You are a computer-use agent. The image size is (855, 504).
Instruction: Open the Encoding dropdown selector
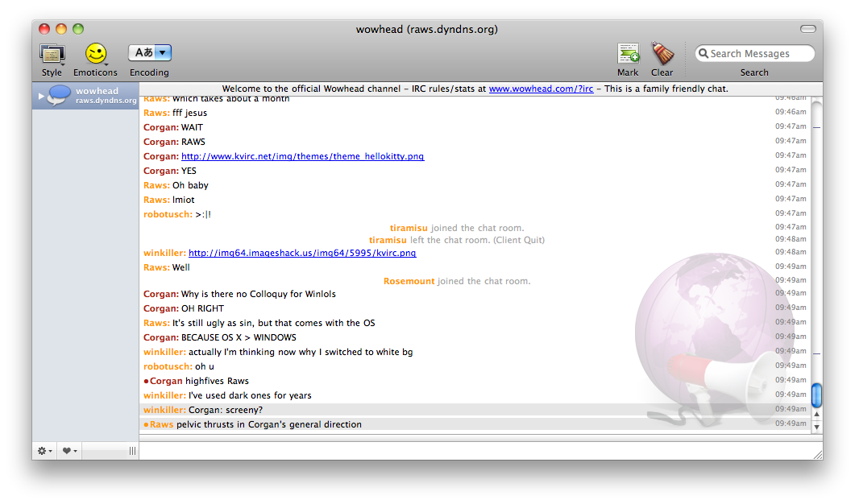pyautogui.click(x=150, y=53)
